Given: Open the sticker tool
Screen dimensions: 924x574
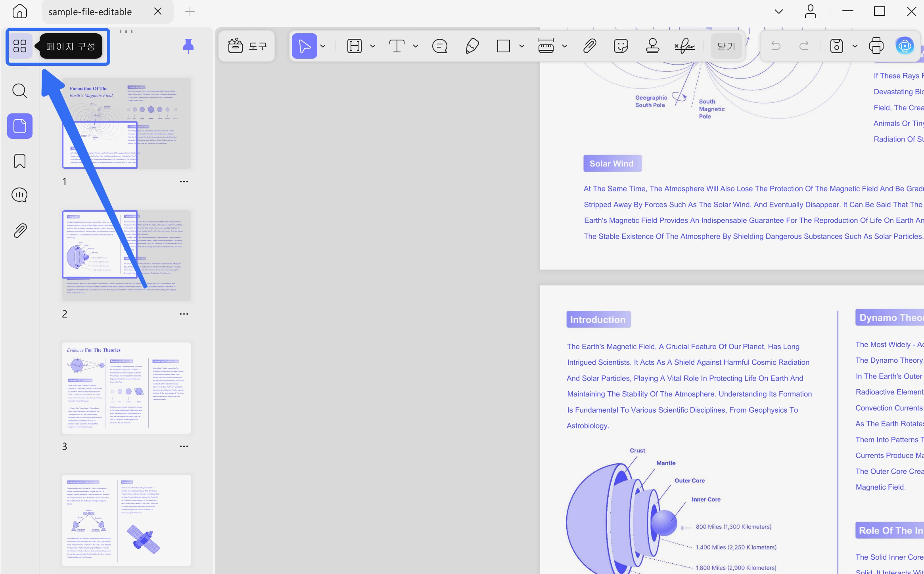Looking at the screenshot, I should (x=621, y=46).
